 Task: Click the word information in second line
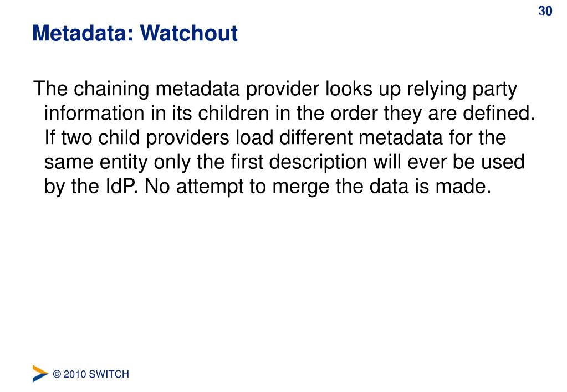coord(94,113)
